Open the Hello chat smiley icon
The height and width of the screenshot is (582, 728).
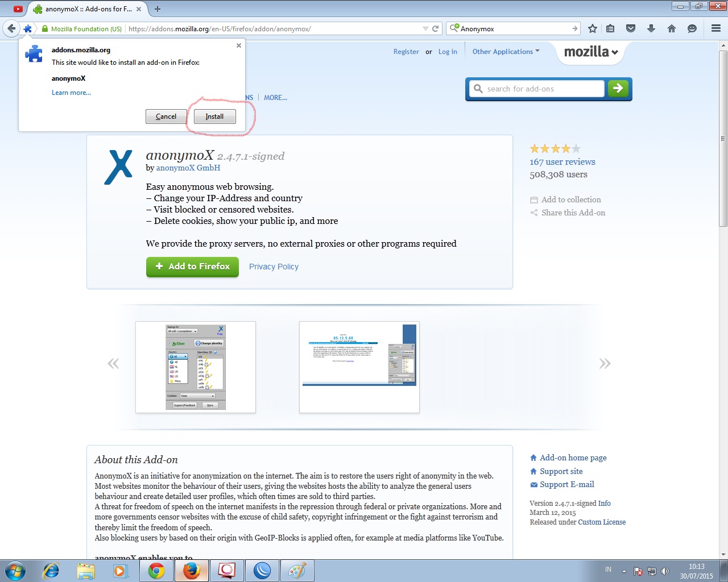coord(692,28)
